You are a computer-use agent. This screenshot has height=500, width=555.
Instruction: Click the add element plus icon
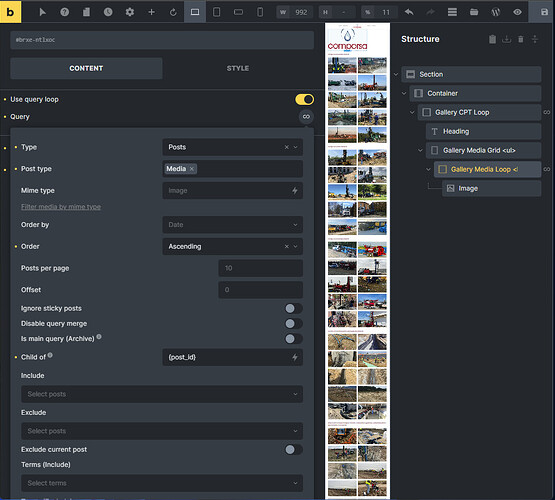[151, 12]
